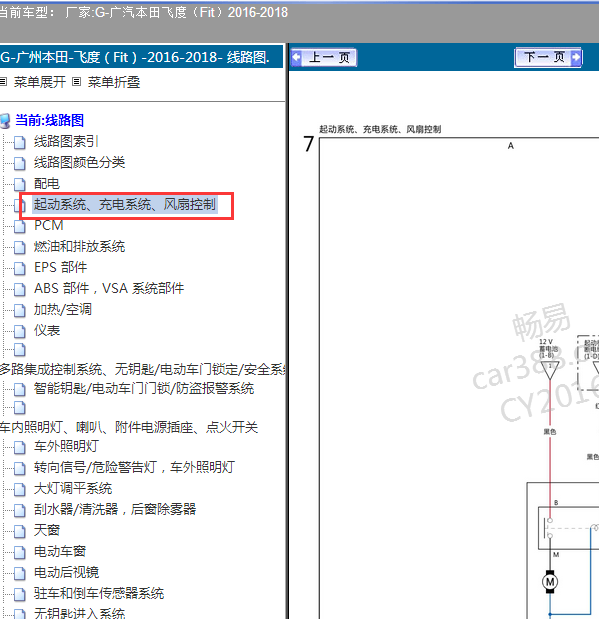Go to previous page with 上一页 button
The width and height of the screenshot is (599, 619).
[x=324, y=58]
